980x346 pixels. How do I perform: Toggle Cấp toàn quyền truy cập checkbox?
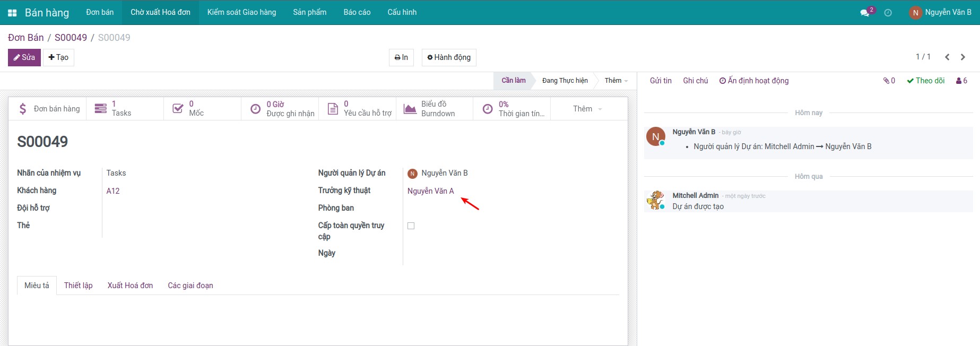[411, 226]
